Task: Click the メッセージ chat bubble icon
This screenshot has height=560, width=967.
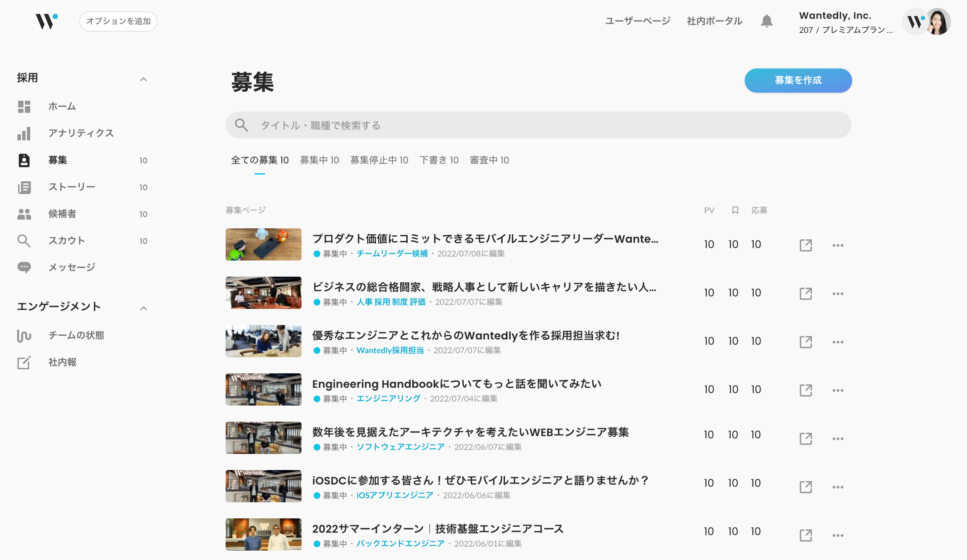Action: point(24,267)
